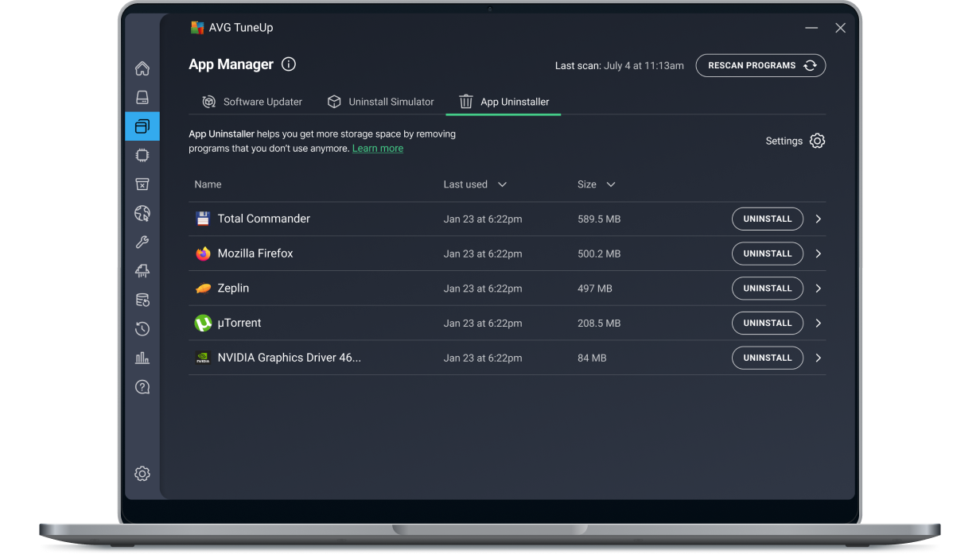Open the processor chip icon in the sidebar
This screenshot has width=980, height=554.
(x=142, y=155)
